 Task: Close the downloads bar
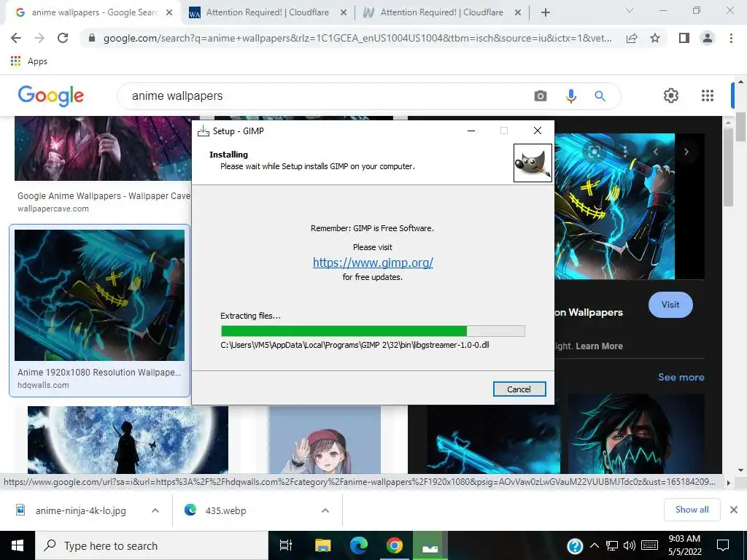(734, 510)
